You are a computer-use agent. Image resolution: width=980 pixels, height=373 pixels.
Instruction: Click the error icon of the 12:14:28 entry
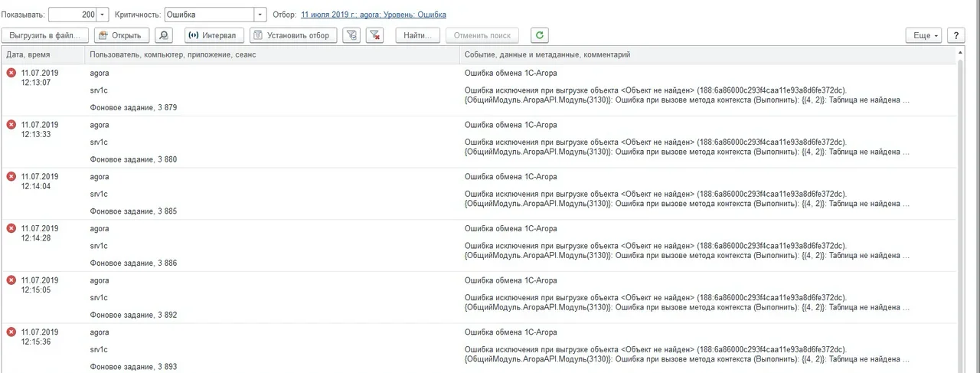pyautogui.click(x=11, y=228)
